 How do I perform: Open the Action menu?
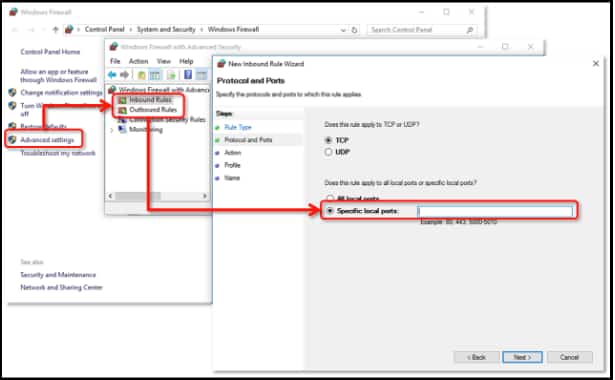(x=139, y=61)
